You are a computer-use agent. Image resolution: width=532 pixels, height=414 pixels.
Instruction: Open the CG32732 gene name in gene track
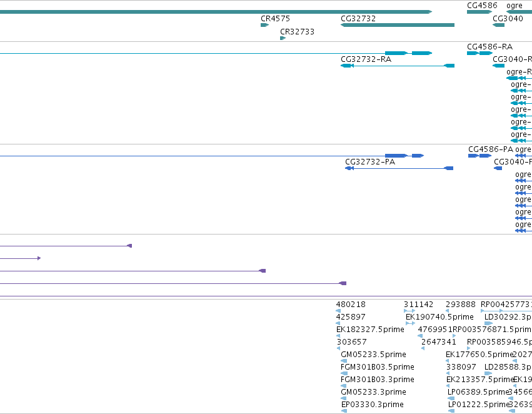point(358,19)
